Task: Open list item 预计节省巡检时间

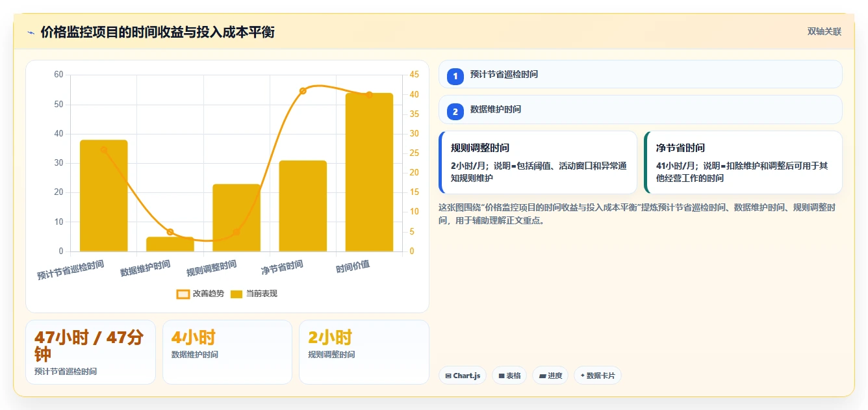Action: click(x=641, y=74)
